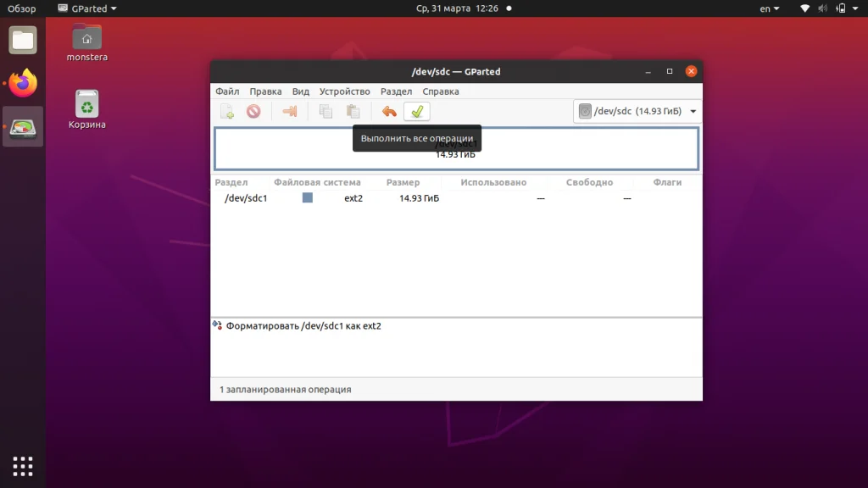This screenshot has width=868, height=488.
Task: Open the Resize/Move tool from the toolbar
Action: pyautogui.click(x=289, y=111)
